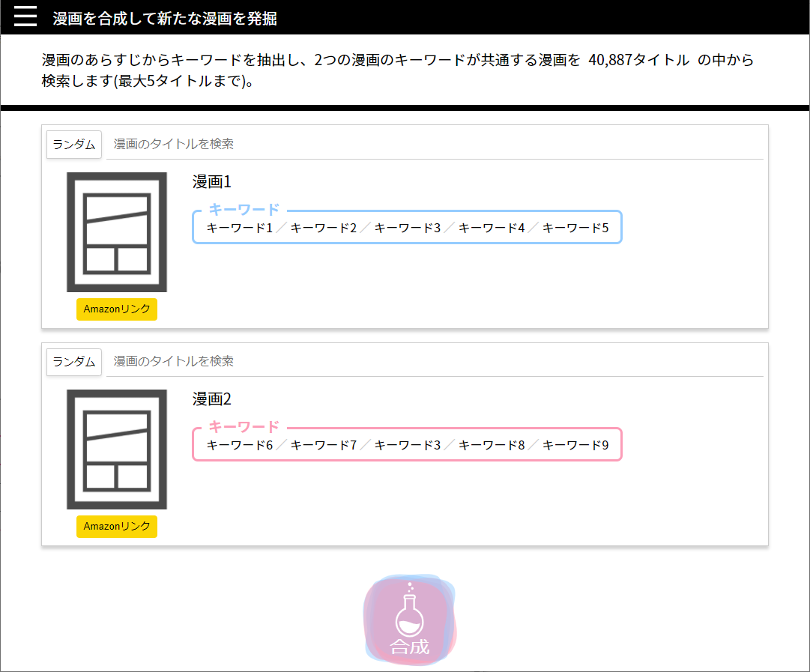Click the 漫画2 placeholder cover icon
The image size is (810, 672).
point(116,449)
